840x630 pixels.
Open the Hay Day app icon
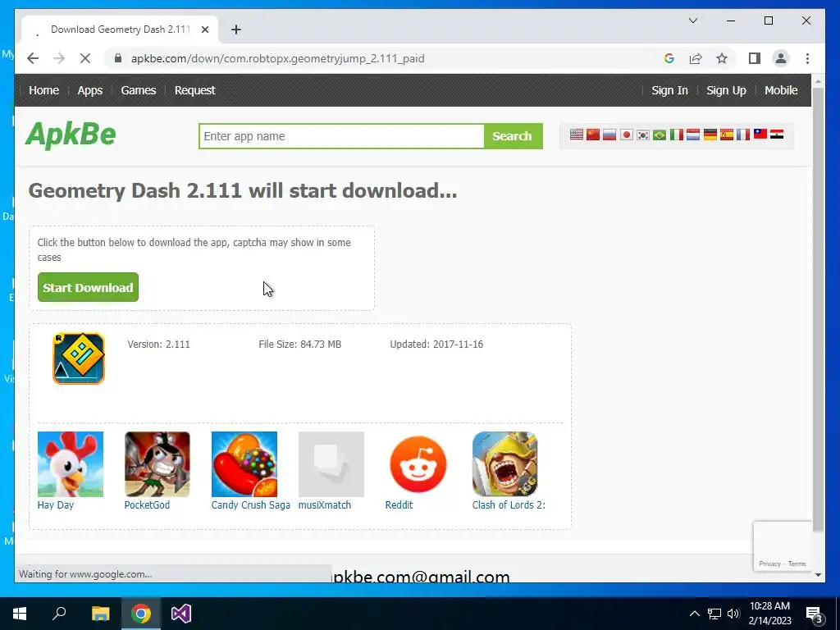[71, 464]
